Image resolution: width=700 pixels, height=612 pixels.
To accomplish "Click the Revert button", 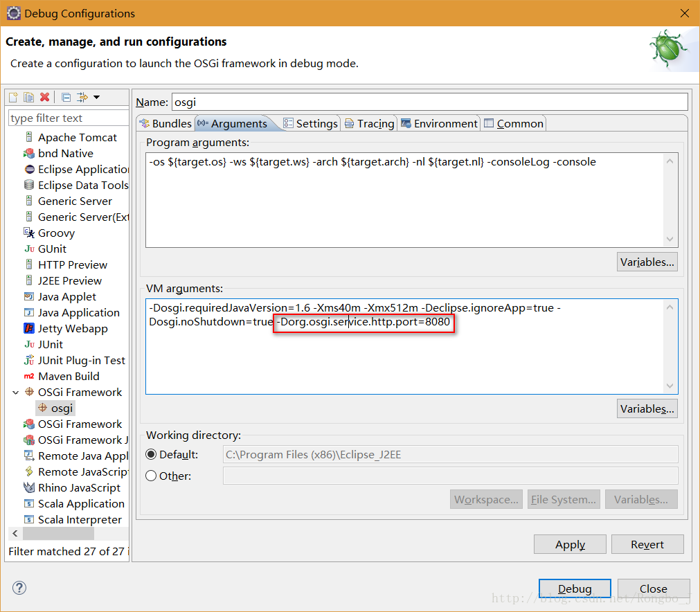I will click(x=647, y=545).
